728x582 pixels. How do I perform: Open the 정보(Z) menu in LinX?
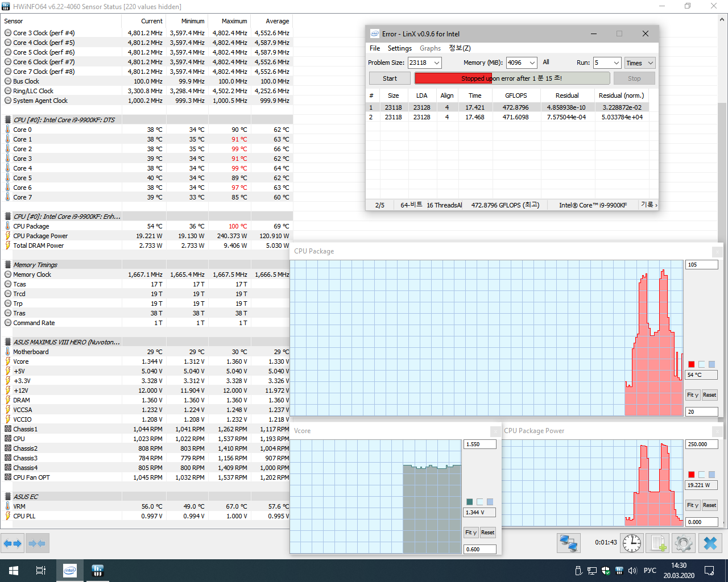(x=460, y=48)
